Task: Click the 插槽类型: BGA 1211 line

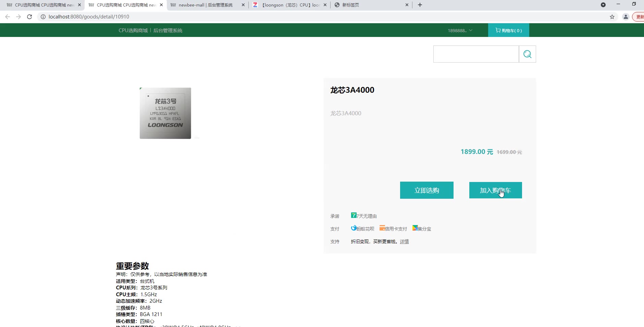Action: coord(139,314)
